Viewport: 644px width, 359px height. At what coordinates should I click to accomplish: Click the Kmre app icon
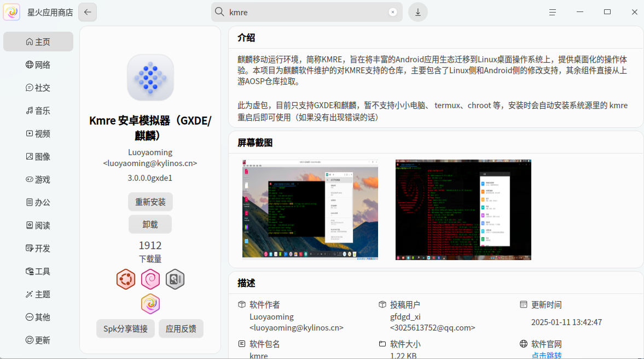tap(150, 78)
